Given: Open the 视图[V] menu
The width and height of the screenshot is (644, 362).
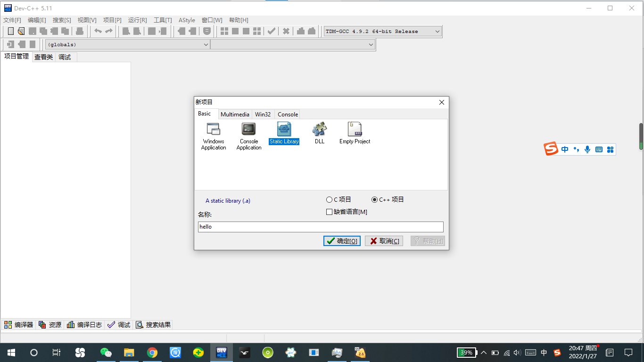Looking at the screenshot, I should tap(87, 20).
